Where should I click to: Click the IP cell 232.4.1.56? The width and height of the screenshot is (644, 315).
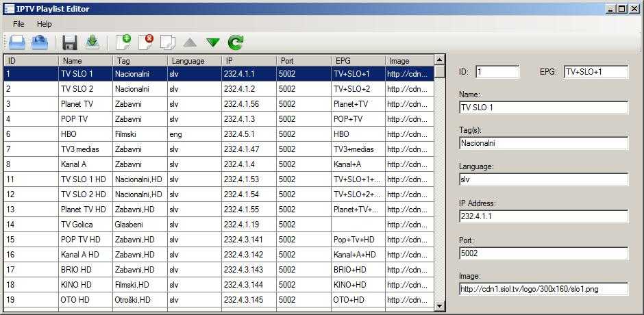point(249,104)
